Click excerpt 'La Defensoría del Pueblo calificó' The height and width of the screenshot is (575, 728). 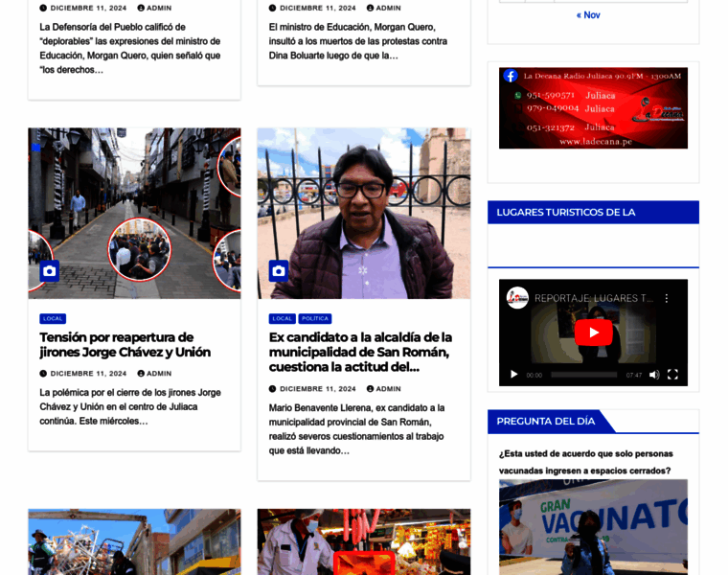click(130, 48)
